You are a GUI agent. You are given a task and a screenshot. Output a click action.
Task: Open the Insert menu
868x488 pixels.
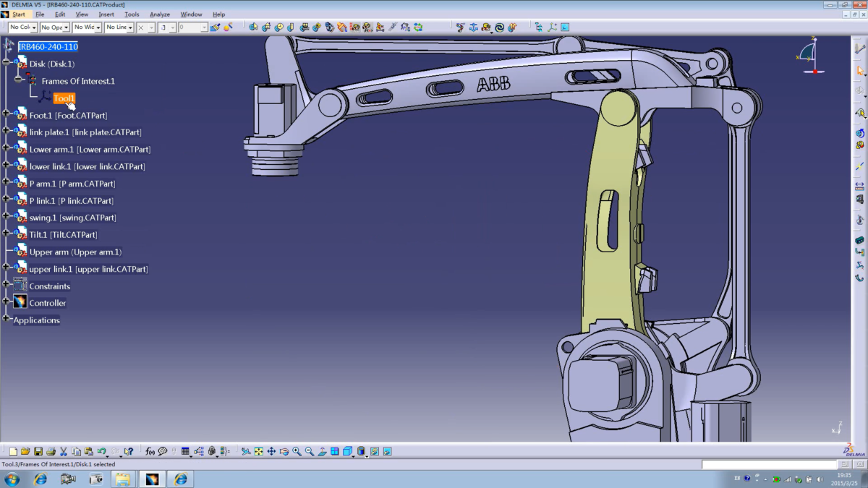106,14
